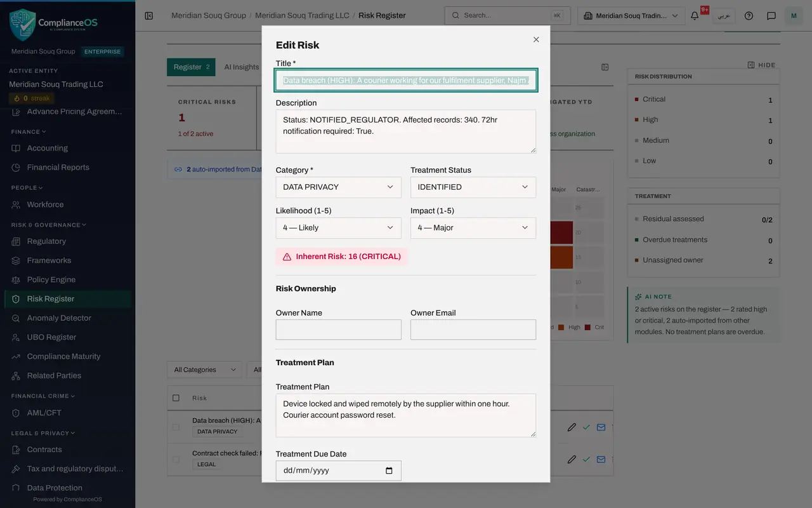Open the Likelihood dropdown
The height and width of the screenshot is (508, 812).
(x=339, y=228)
